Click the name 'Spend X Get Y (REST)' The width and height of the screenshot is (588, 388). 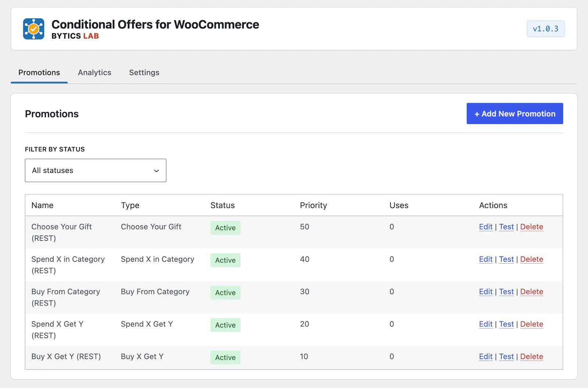tap(57, 330)
